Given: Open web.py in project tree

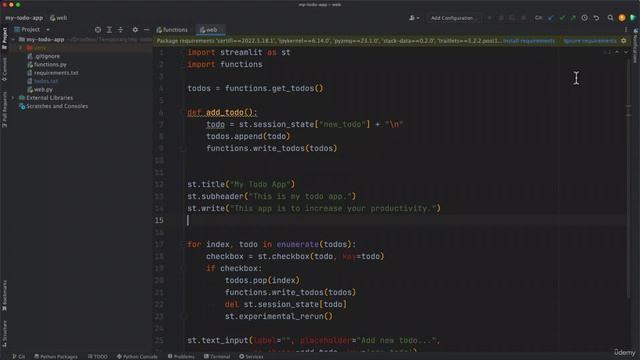Looking at the screenshot, I should 40,89.
